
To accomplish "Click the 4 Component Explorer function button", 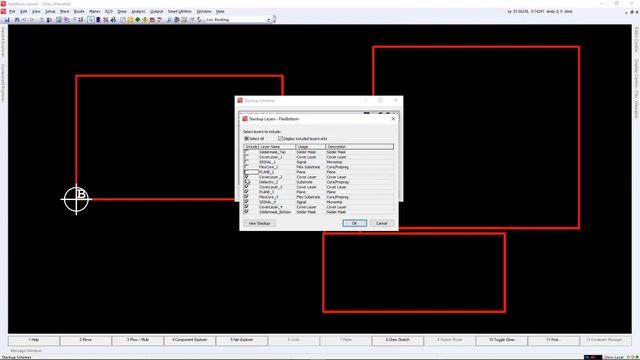I will (x=189, y=340).
